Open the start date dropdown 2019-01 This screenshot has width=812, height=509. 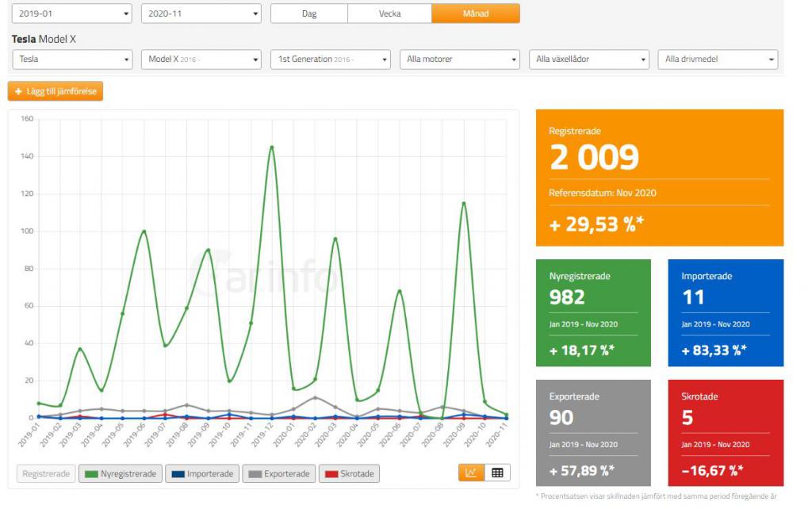tap(72, 13)
